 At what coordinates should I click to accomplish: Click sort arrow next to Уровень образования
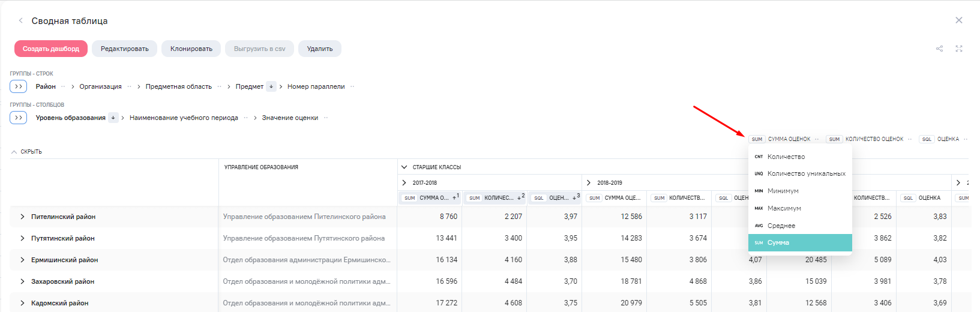(x=113, y=118)
